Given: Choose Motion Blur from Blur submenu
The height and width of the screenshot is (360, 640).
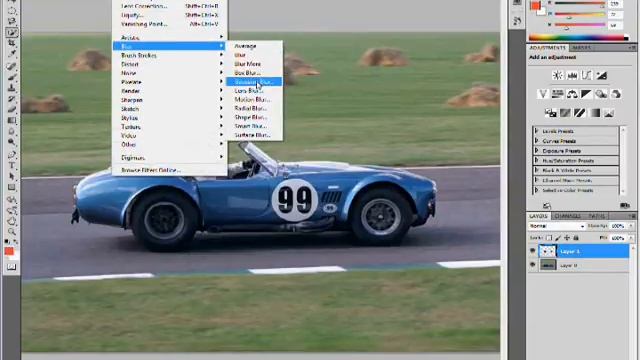Looking at the screenshot, I should pos(254,100).
